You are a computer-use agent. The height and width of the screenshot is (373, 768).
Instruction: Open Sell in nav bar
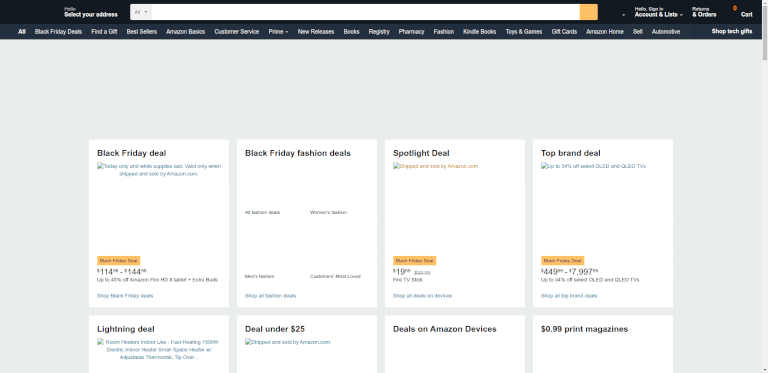(x=638, y=32)
